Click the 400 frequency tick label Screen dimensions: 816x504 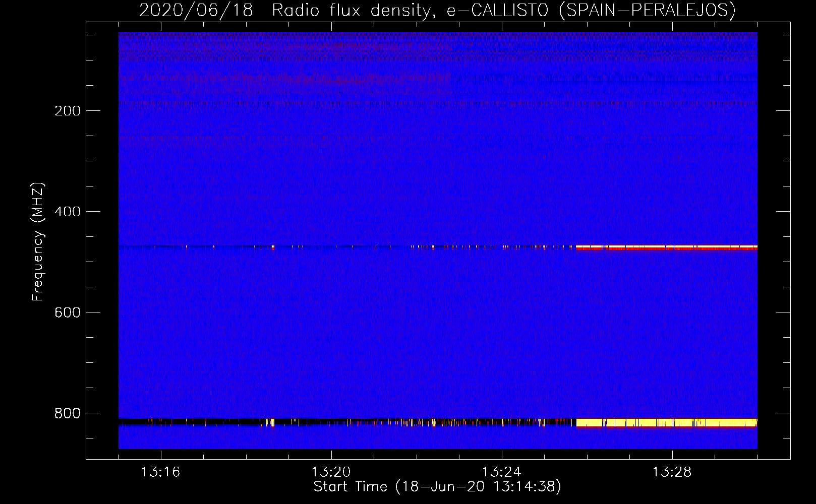click(x=67, y=212)
